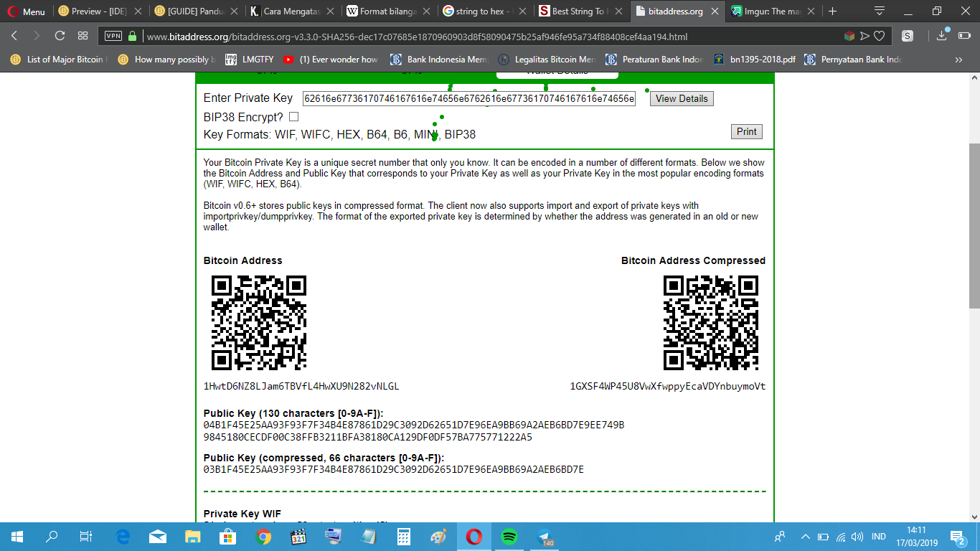Open Telegram from the taskbar

tap(544, 536)
